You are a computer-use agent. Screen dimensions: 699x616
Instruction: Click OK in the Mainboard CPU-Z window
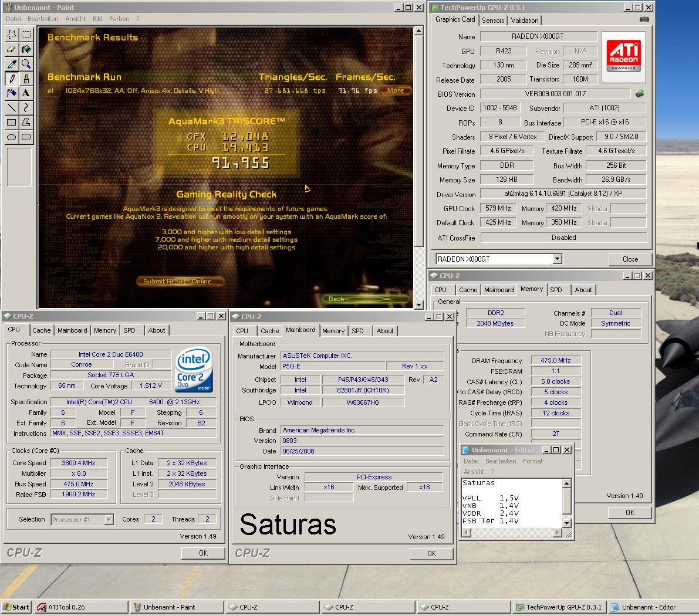click(431, 554)
